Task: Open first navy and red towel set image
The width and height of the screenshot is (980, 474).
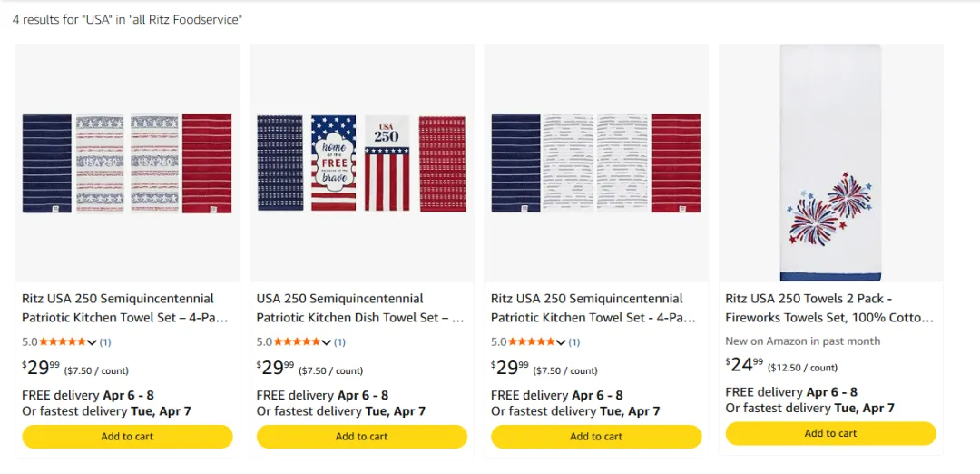Action: click(x=127, y=163)
